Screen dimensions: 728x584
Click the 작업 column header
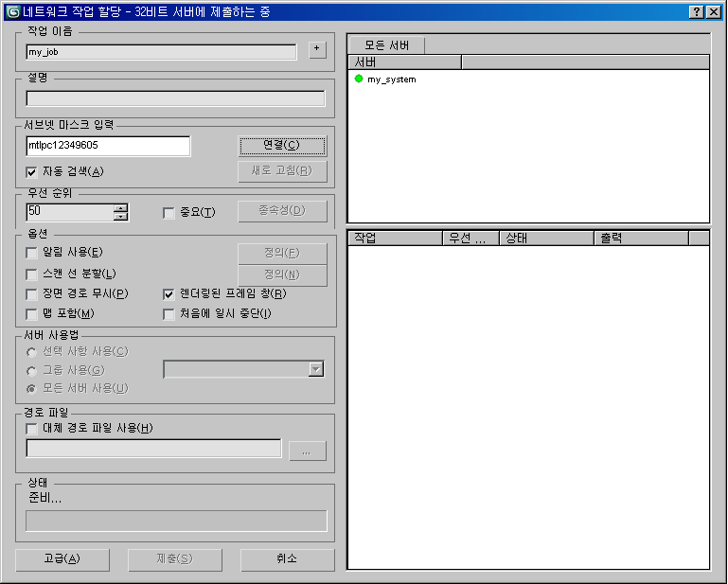396,239
